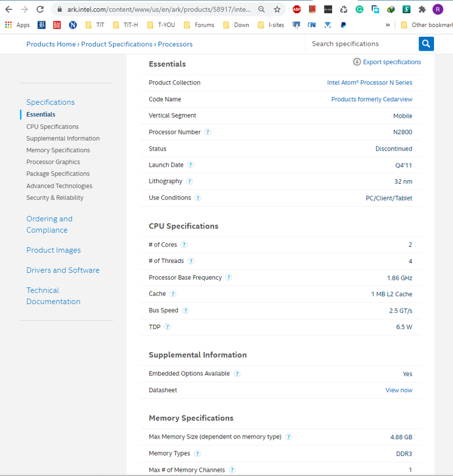Click Export specifications link
Viewport: 453px width, 476px height.
tap(387, 62)
